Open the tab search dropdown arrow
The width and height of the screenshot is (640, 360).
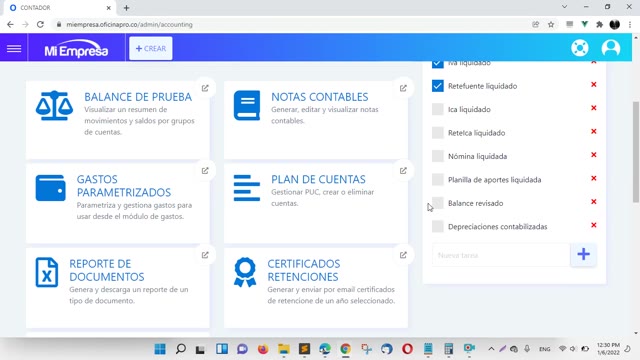(564, 7)
